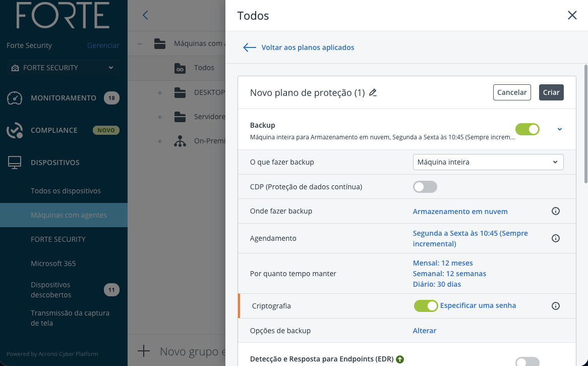This screenshot has height=366, width=588.
Task: Click the info icon for Onde fazer backup
Action: click(x=556, y=211)
